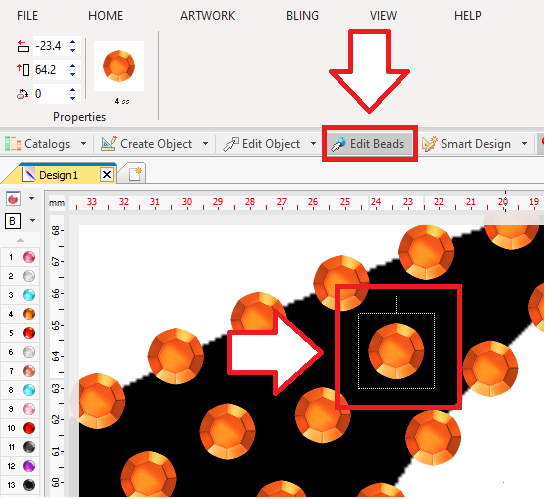Open the Catalogs icon button
This screenshot has height=499, width=545.
click(x=13, y=144)
